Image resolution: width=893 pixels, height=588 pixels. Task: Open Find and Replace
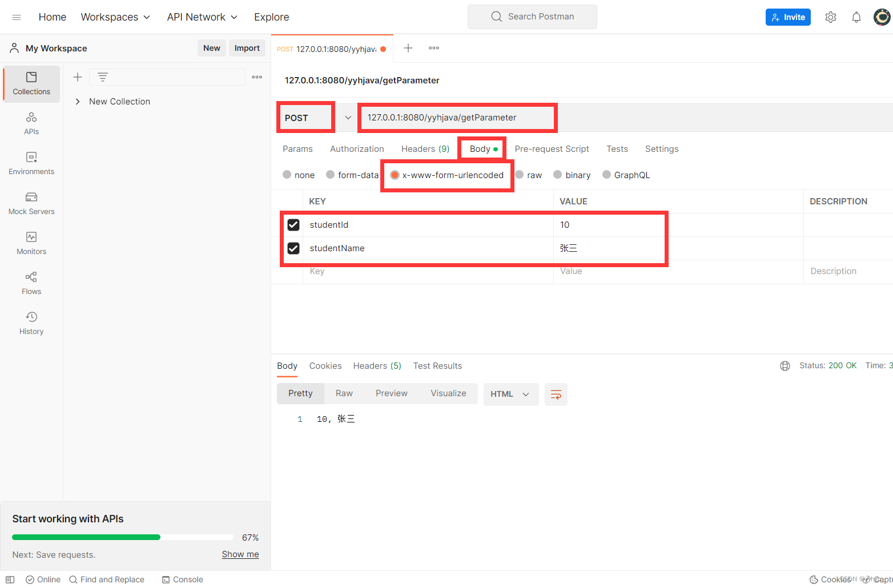pyautogui.click(x=107, y=579)
